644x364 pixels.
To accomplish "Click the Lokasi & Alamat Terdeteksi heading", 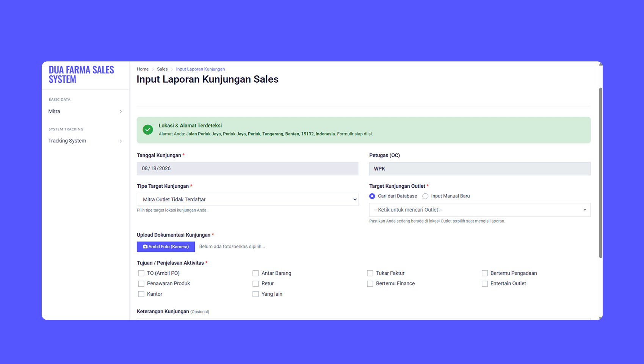I will coord(190,126).
